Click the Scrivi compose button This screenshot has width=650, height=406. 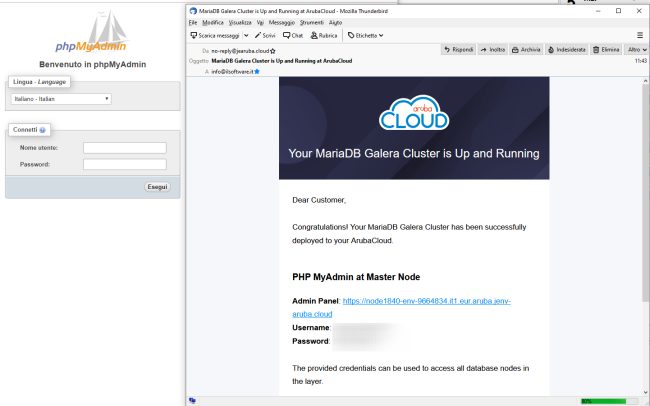(265, 36)
